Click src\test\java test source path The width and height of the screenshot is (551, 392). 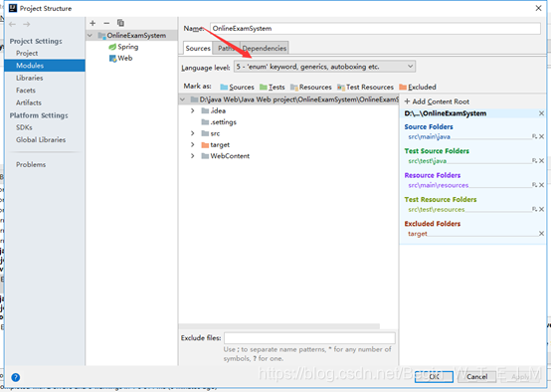click(428, 161)
